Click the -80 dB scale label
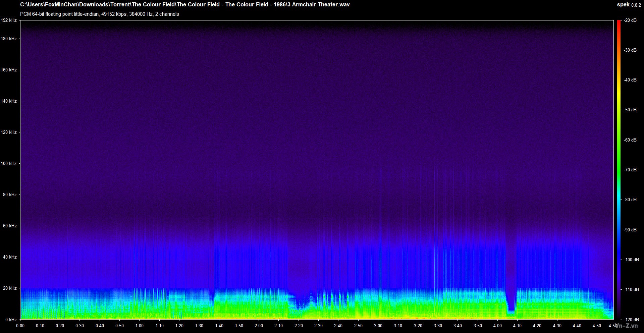The height and width of the screenshot is (333, 644). pyautogui.click(x=630, y=200)
